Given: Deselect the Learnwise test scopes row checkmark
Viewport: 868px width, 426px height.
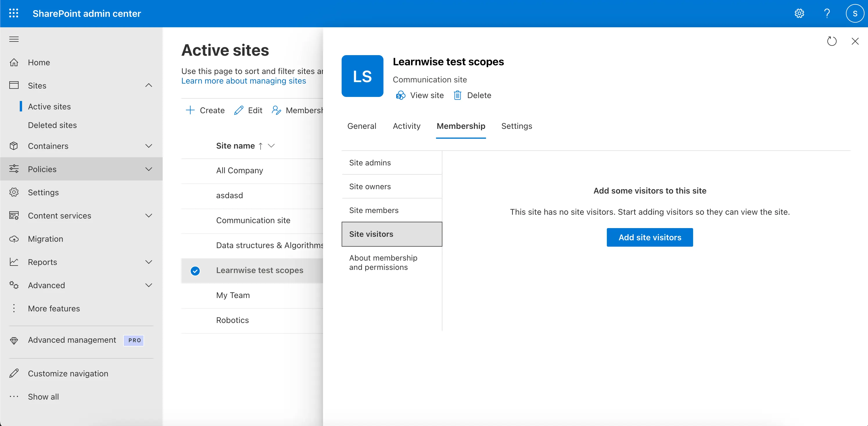Looking at the screenshot, I should pos(195,271).
